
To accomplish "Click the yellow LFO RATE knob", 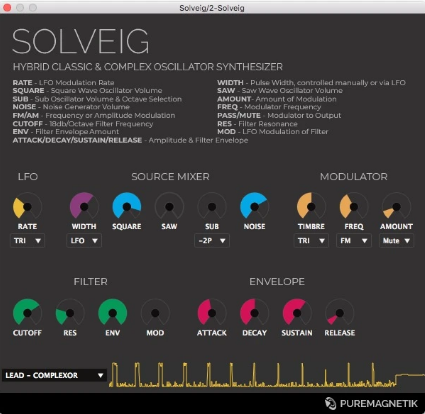I will pos(27,207).
